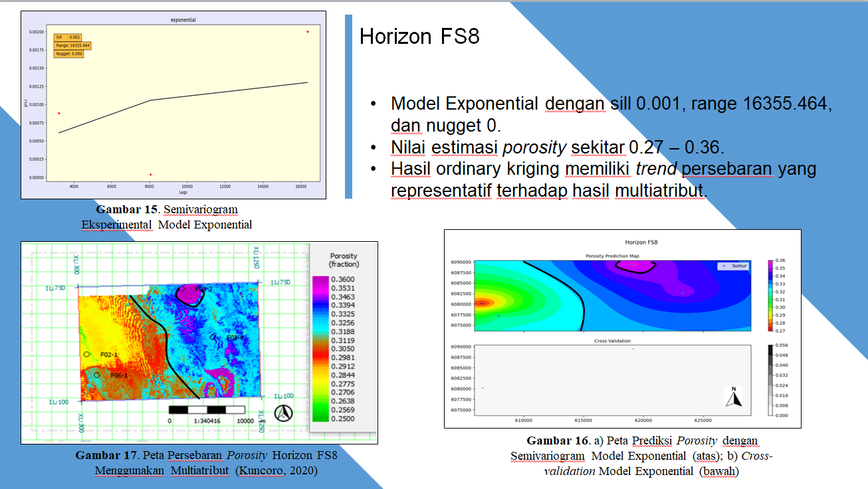Screen dimensions: 868x489
Task: Click the 'Sumur' legend entry
Action: tap(734, 266)
